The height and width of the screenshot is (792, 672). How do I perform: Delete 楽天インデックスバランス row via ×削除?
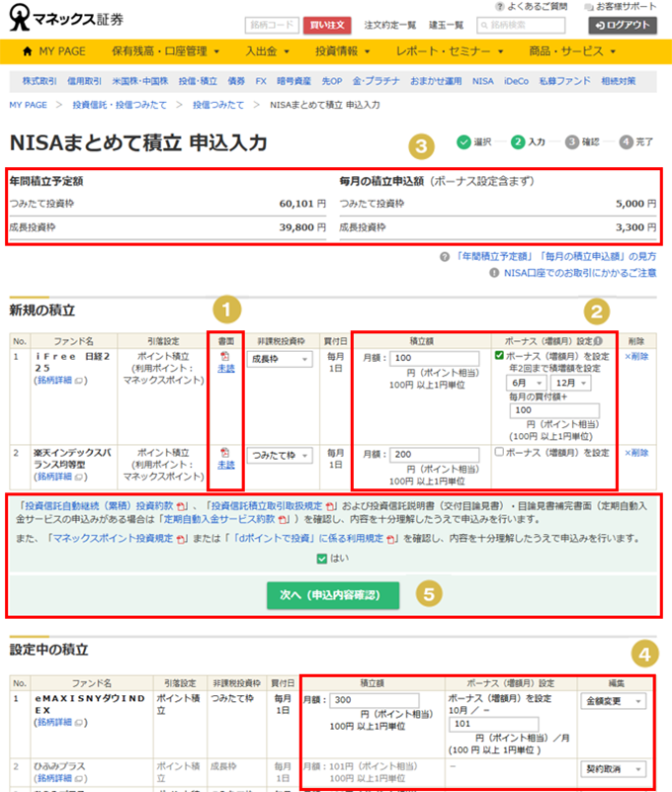pyautogui.click(x=636, y=453)
